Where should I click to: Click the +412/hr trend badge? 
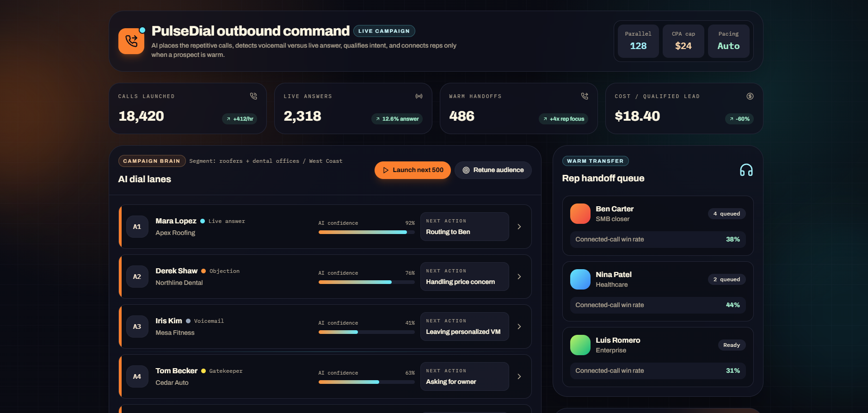[x=240, y=119]
